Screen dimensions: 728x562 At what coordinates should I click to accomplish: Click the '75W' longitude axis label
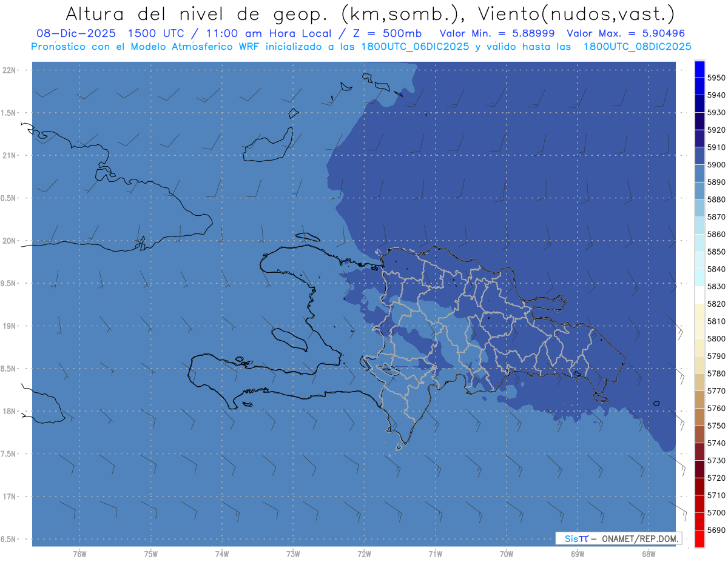pyautogui.click(x=151, y=555)
